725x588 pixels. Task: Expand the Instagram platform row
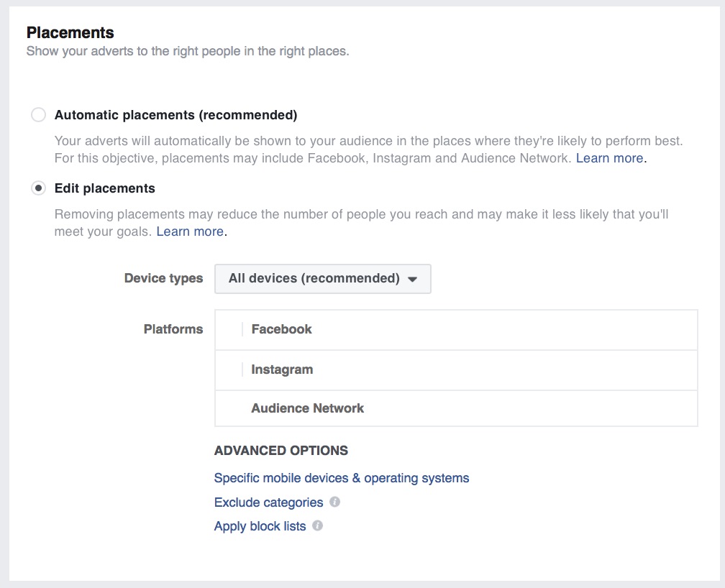(456, 369)
